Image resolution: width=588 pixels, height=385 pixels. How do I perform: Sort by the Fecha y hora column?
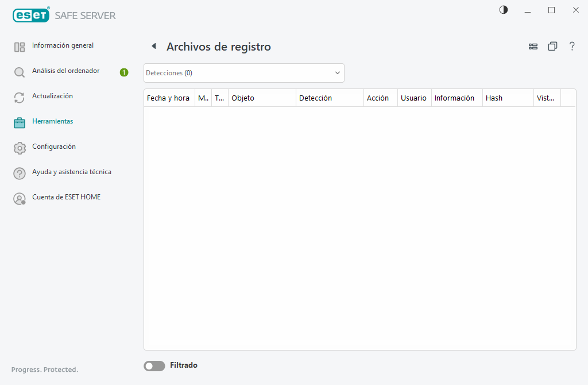pyautogui.click(x=168, y=98)
